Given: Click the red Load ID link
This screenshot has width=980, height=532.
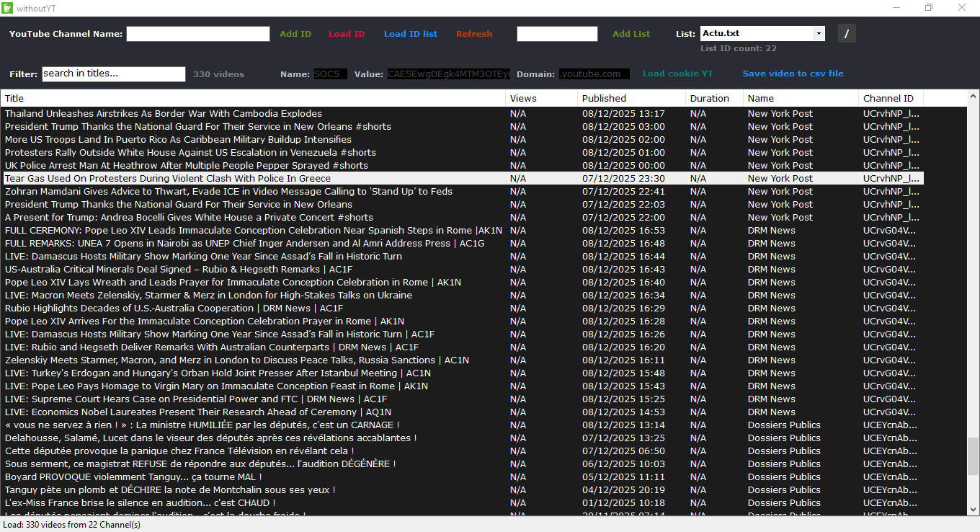Looking at the screenshot, I should (x=347, y=34).
